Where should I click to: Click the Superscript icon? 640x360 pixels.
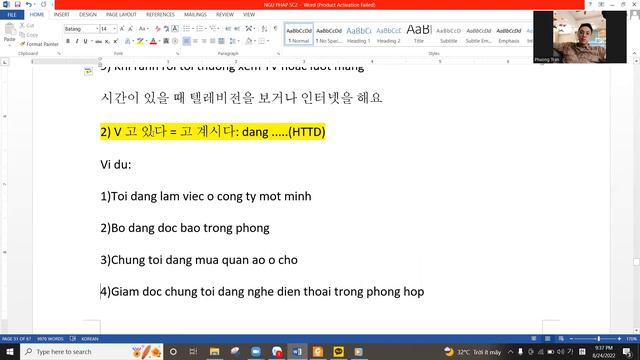point(116,41)
